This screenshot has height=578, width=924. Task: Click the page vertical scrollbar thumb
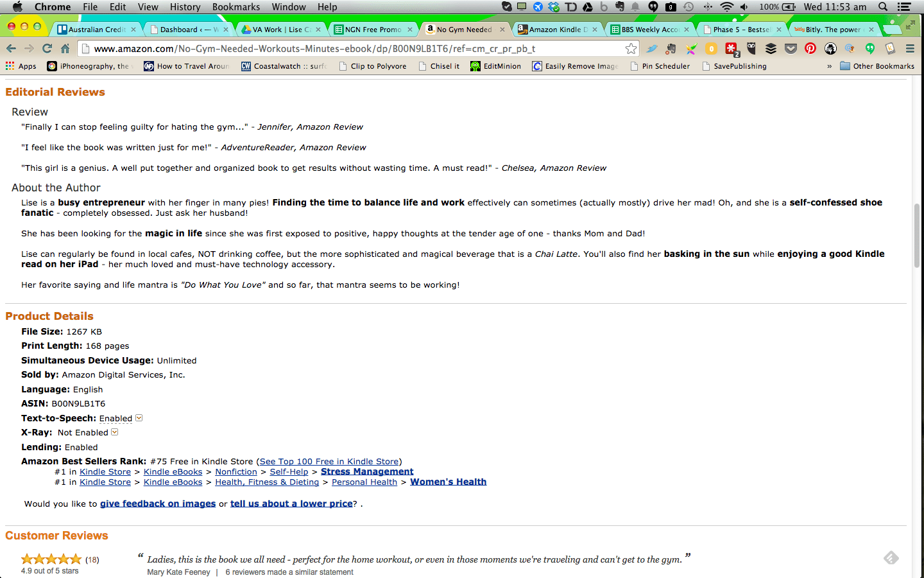point(917,234)
